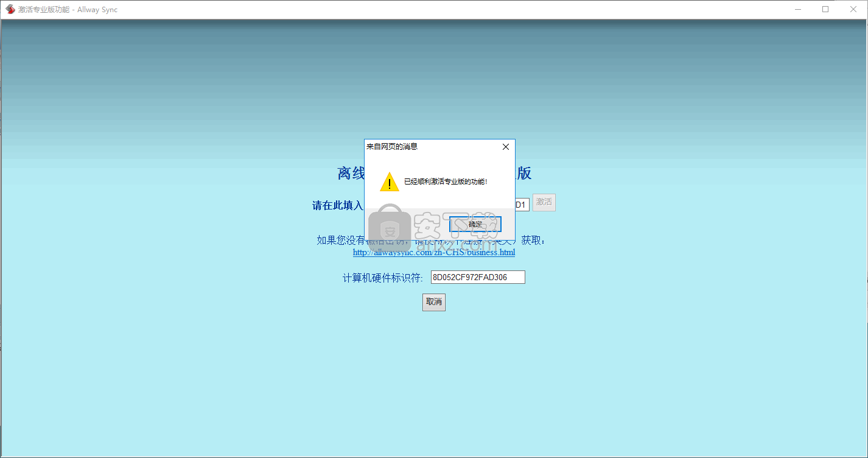
Task: Open the allwaysync.com business.html link
Action: pos(434,252)
